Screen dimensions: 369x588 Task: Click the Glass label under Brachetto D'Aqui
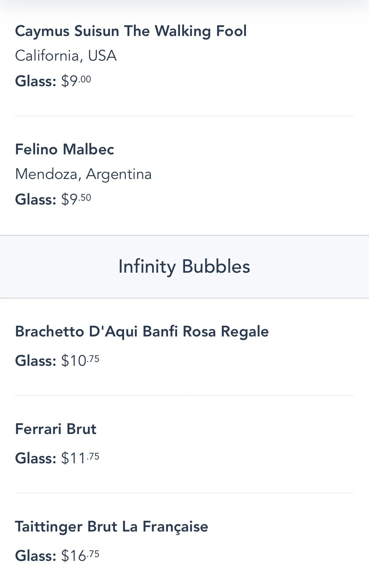pyautogui.click(x=35, y=360)
